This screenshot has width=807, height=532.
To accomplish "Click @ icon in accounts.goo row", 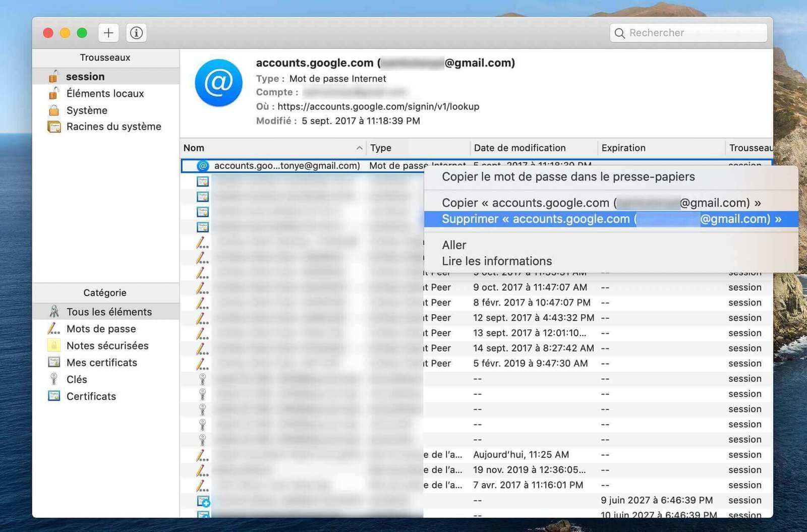I will (x=203, y=165).
